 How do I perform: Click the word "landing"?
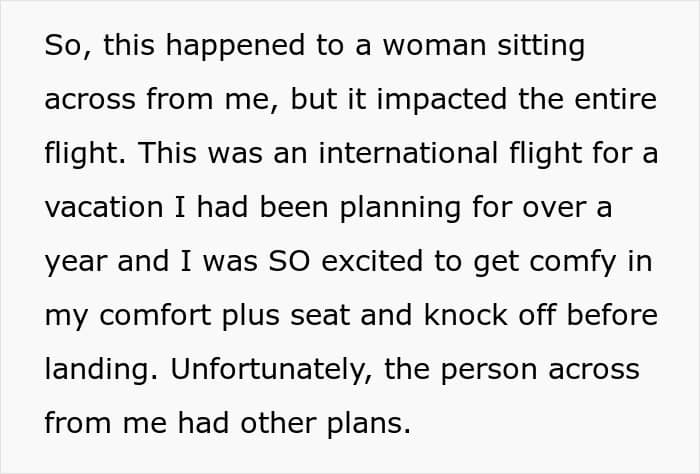pos(101,370)
